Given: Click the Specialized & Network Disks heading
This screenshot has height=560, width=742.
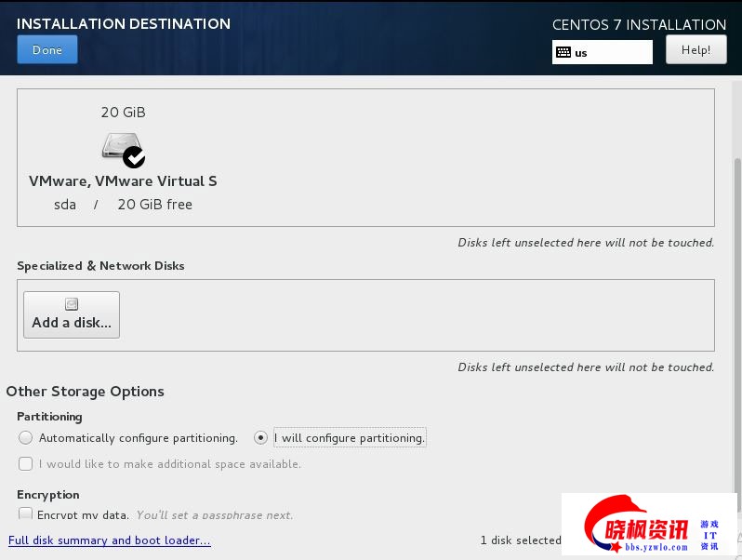Looking at the screenshot, I should (x=100, y=266).
